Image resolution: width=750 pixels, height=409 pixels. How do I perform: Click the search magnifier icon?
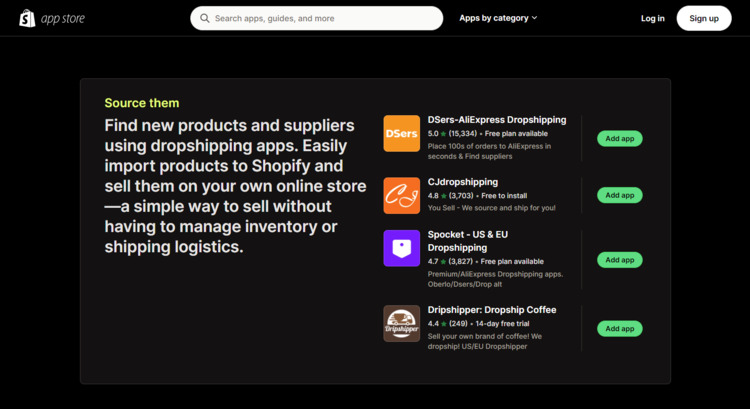click(205, 18)
